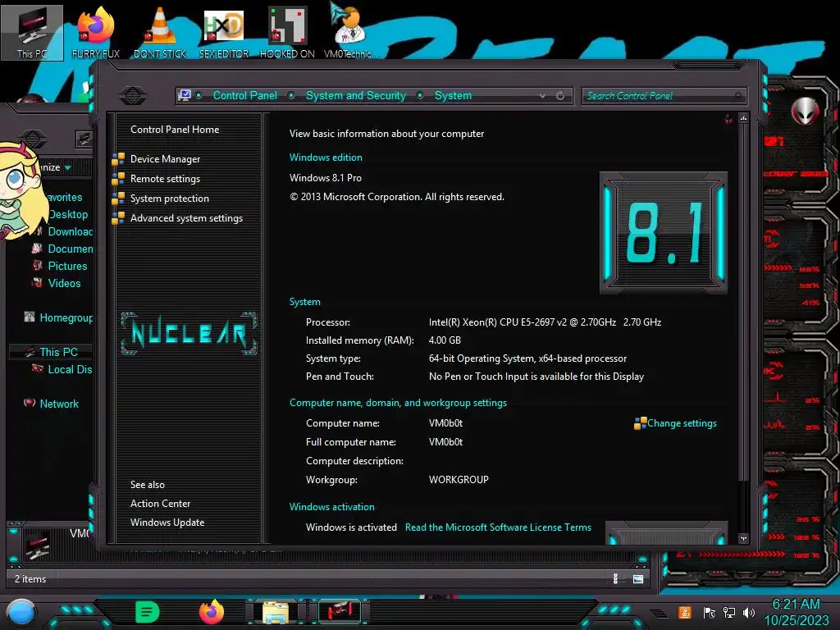Open Remote settings link

pos(165,179)
